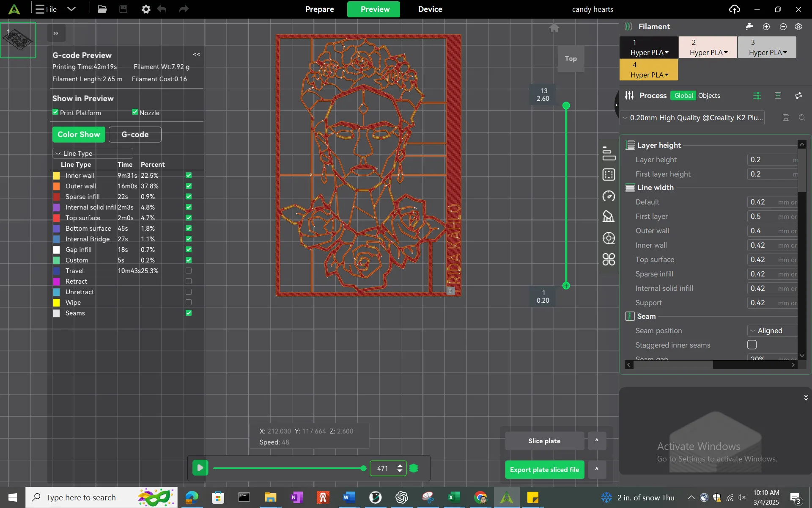Reset view with the home icon
The width and height of the screenshot is (812, 508).
point(554,28)
